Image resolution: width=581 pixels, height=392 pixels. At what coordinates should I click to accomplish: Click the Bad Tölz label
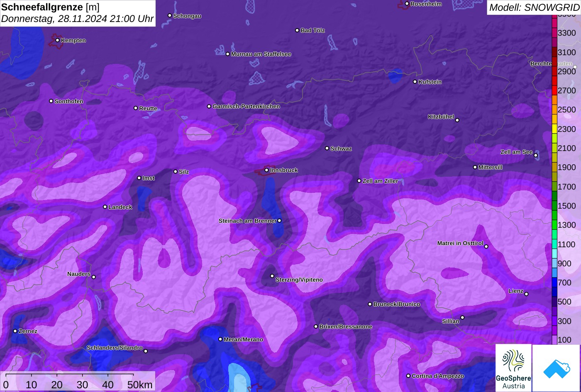pos(313,30)
